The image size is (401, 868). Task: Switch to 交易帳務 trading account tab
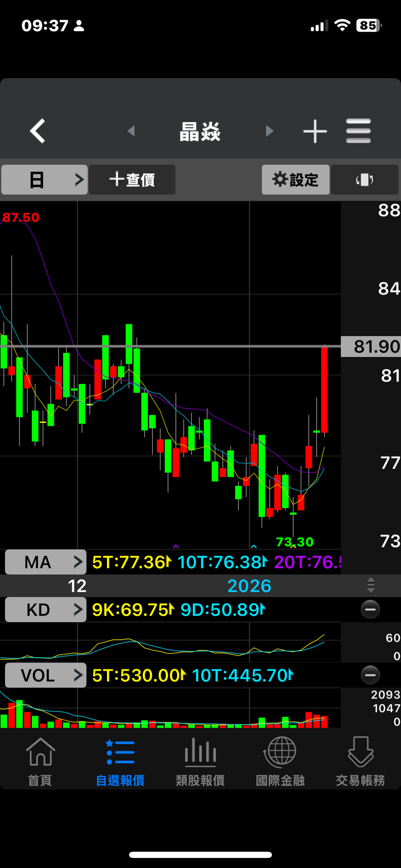coord(360,762)
